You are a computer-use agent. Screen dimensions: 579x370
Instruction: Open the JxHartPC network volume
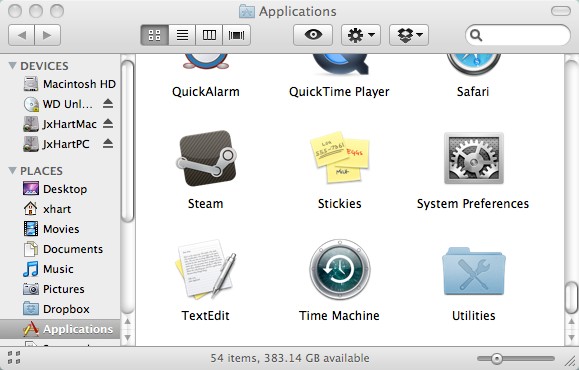click(56, 144)
